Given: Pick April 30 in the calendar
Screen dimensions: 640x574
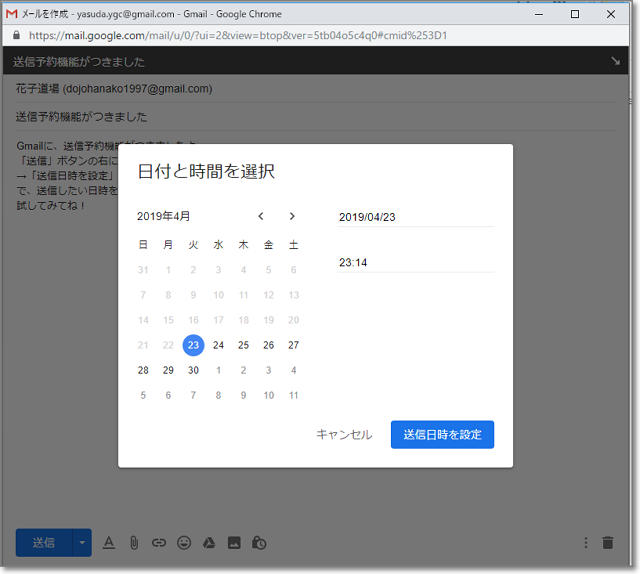Looking at the screenshot, I should (193, 370).
